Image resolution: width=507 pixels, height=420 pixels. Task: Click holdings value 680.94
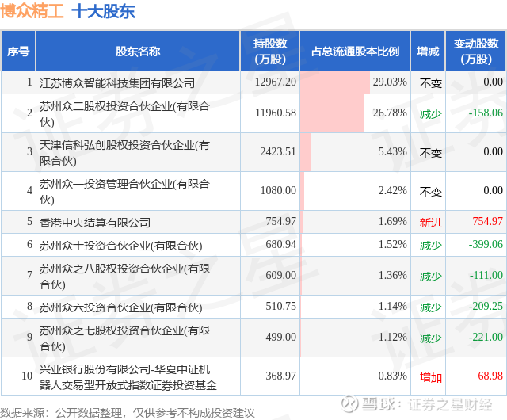click(280, 244)
